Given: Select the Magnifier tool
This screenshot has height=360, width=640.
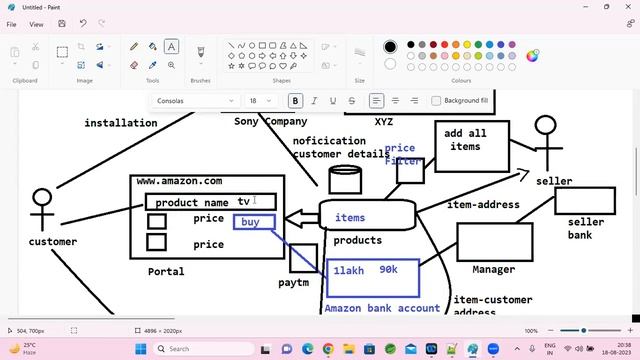Looking at the screenshot, I should pyautogui.click(x=171, y=65).
